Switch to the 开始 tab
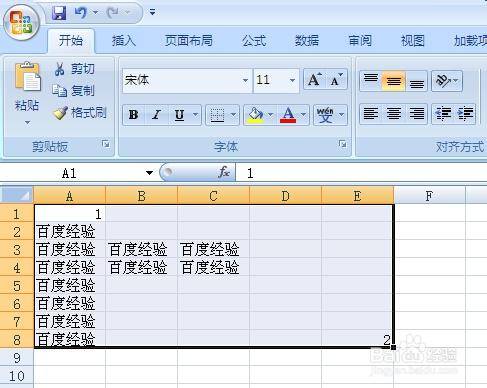Image resolution: width=487 pixels, height=388 pixels. point(71,41)
